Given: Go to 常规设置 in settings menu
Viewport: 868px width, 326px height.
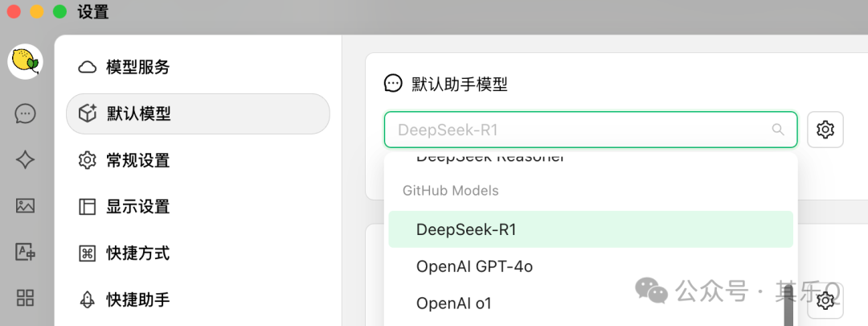Looking at the screenshot, I should pos(137,160).
